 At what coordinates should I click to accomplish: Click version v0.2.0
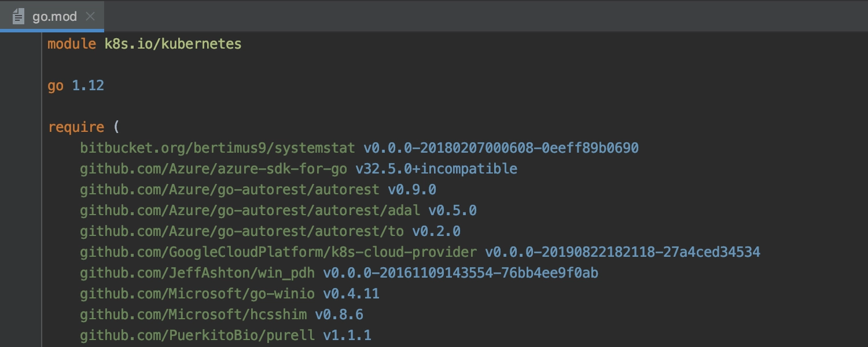point(436,231)
